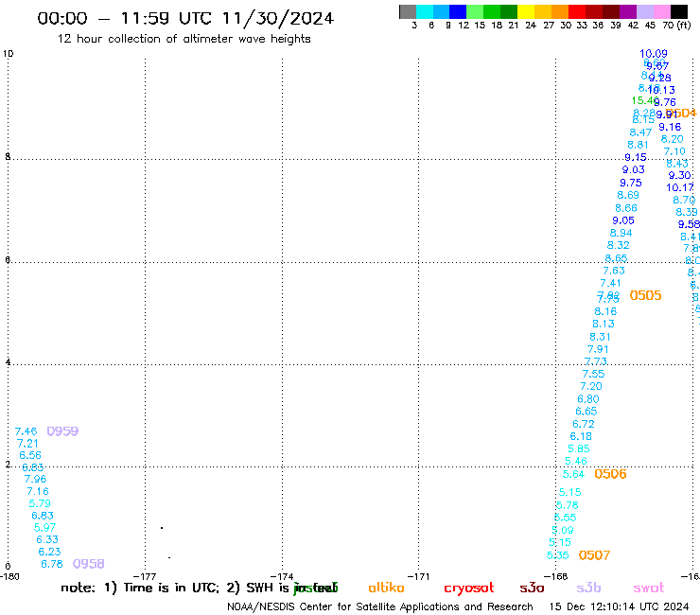Select the red 'cryosat' satellite label
The image size is (700, 615).
(469, 589)
